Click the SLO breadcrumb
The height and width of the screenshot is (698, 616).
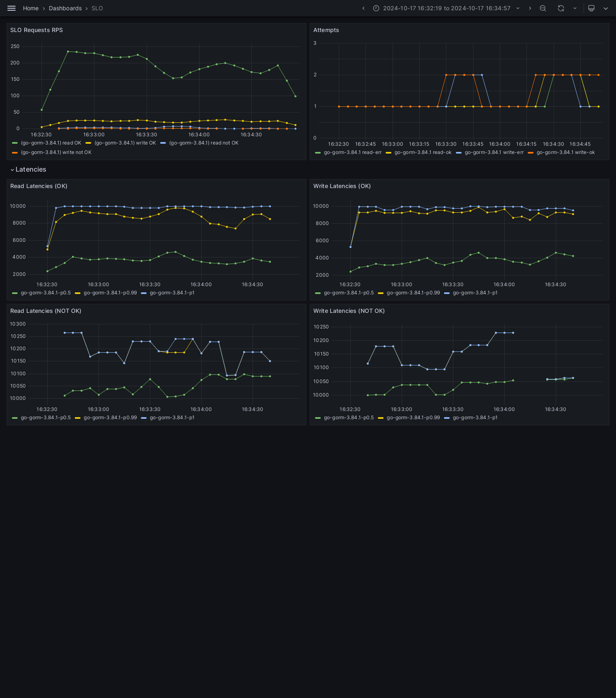point(97,8)
